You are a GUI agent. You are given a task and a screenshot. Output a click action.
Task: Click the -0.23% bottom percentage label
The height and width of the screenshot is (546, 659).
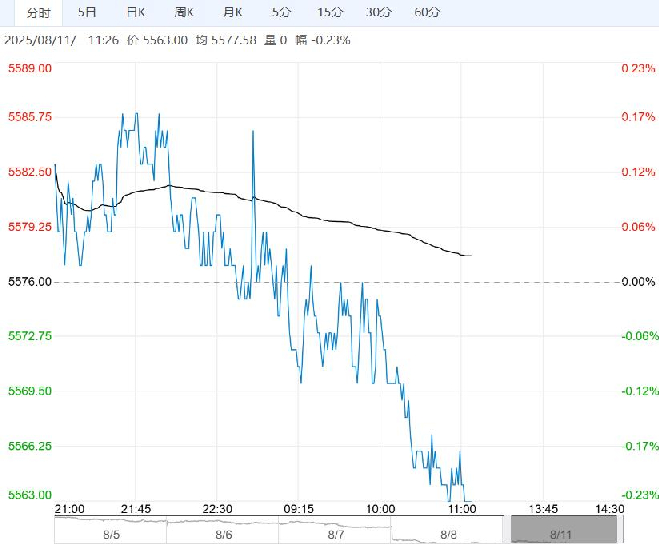pos(640,495)
